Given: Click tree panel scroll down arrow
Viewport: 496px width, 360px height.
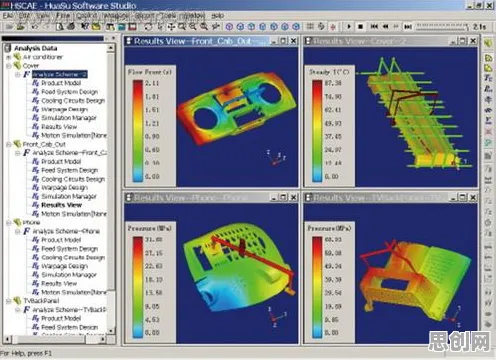Looking at the screenshot, I should pos(111,331).
